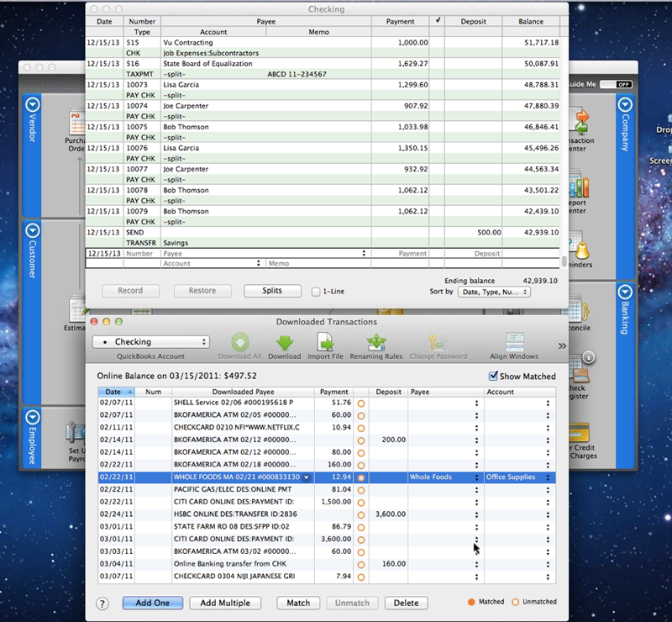Click the Payment field in new entry
The image size is (672, 622).
click(x=400, y=253)
